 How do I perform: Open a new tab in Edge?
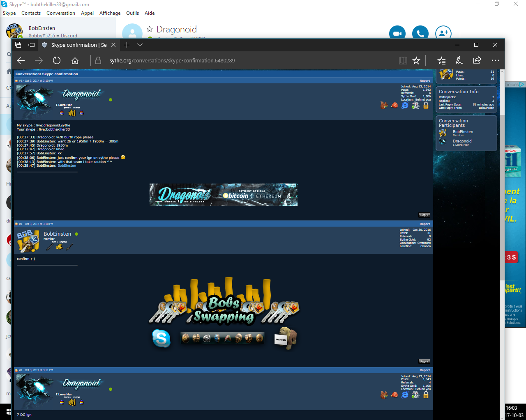(x=127, y=45)
